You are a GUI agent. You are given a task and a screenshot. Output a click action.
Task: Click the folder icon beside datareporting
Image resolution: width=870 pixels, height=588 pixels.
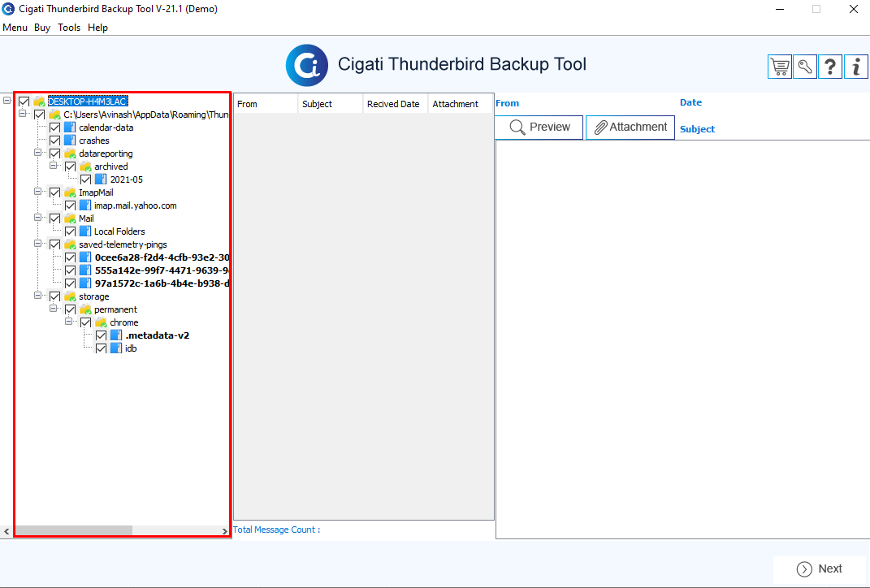[70, 153]
